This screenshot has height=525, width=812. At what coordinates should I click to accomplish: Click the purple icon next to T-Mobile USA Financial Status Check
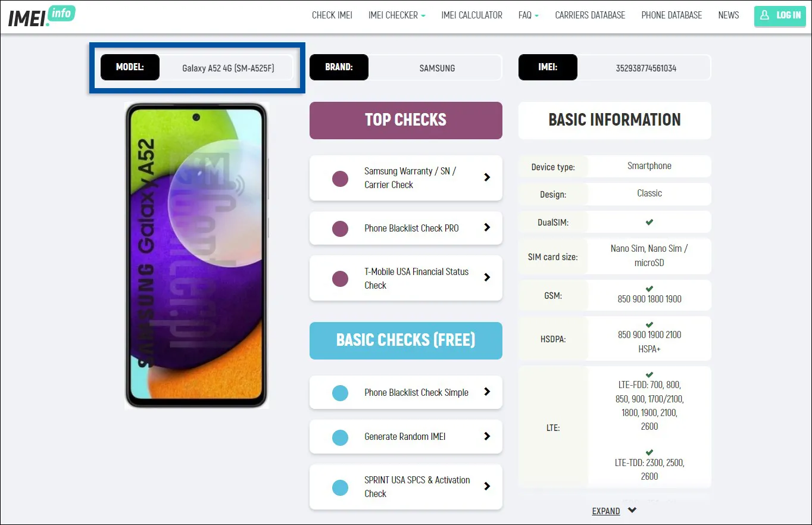340,278
